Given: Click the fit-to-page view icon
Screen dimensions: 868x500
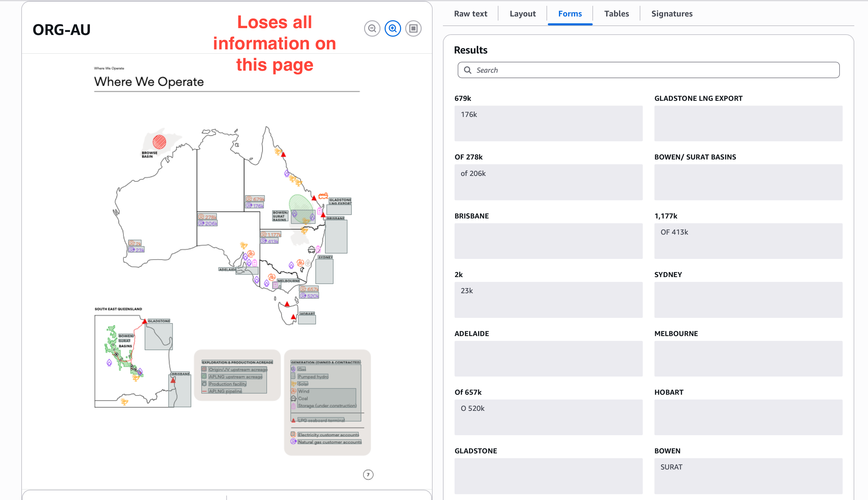Looking at the screenshot, I should point(413,28).
